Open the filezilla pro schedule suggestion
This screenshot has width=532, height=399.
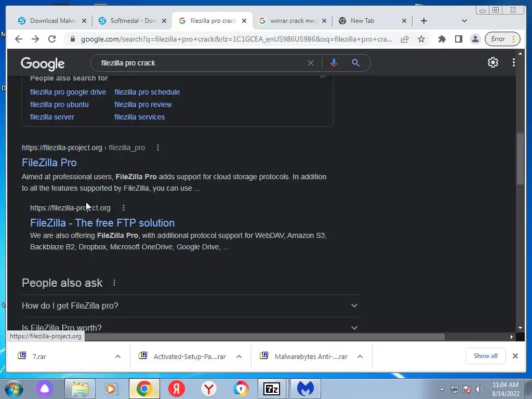coord(147,92)
